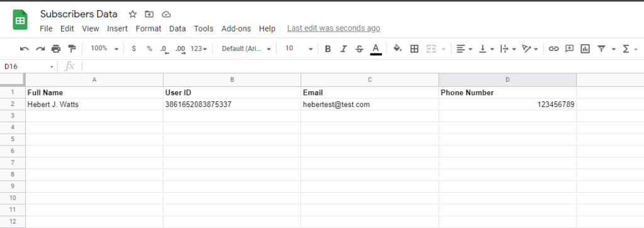
Task: Toggle italic formatting
Action: [x=344, y=49]
